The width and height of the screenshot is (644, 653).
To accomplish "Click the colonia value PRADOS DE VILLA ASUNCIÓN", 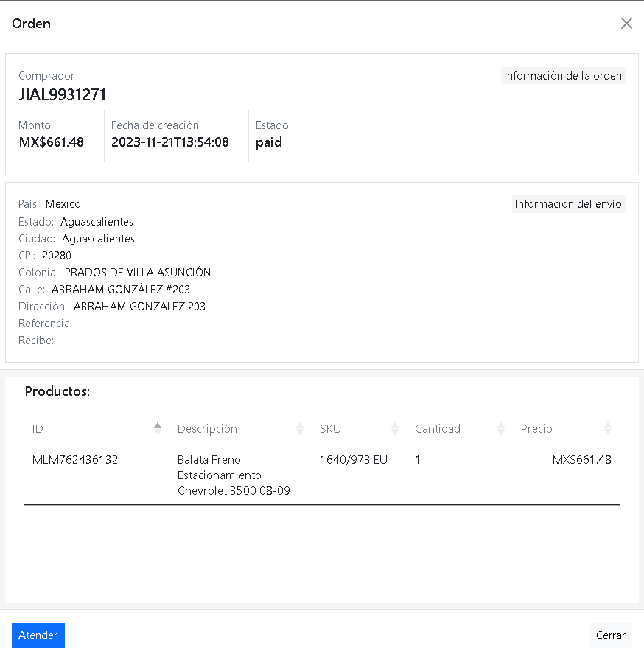I will (138, 273).
